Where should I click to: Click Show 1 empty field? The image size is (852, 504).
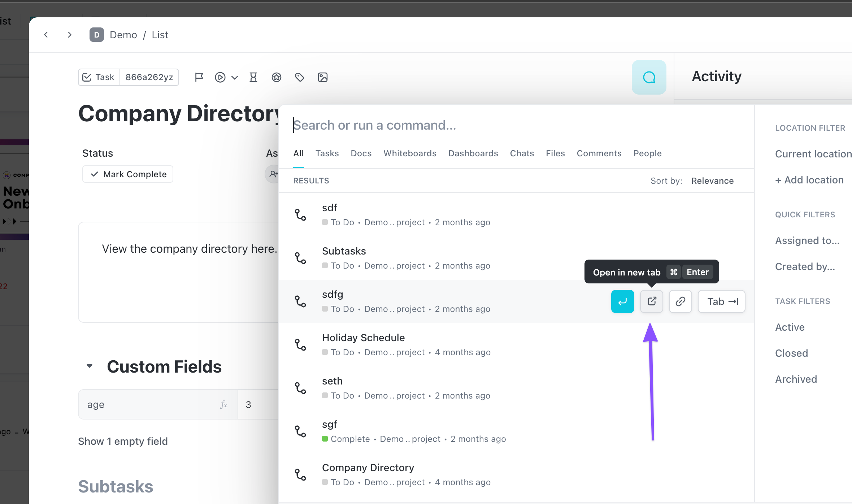123,441
